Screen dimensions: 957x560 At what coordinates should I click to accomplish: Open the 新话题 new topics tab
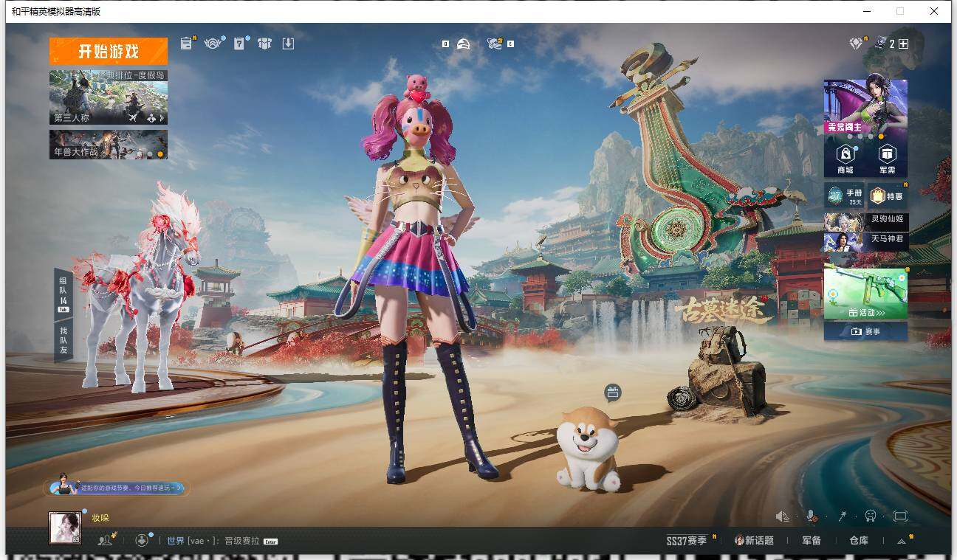(754, 541)
